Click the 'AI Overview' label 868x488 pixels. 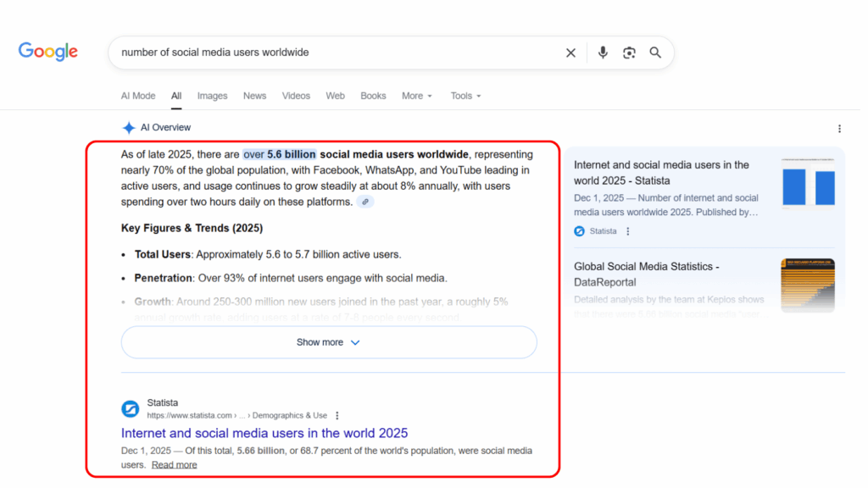(x=165, y=128)
